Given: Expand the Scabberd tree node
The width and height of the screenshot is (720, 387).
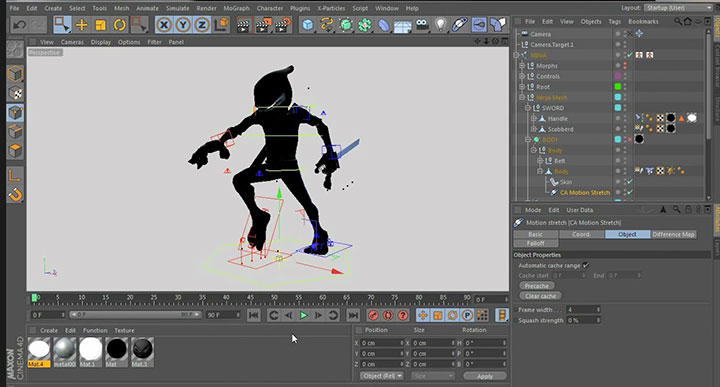Looking at the screenshot, I should 534,129.
